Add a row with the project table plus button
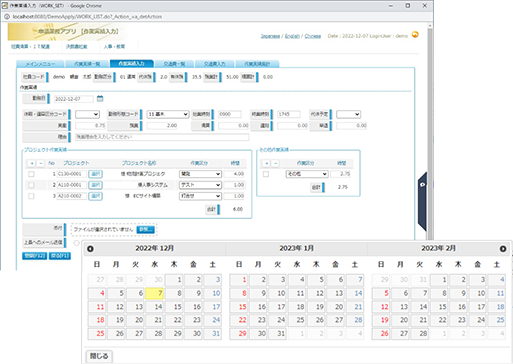Screen dimensions: 513x364 click(x=32, y=163)
